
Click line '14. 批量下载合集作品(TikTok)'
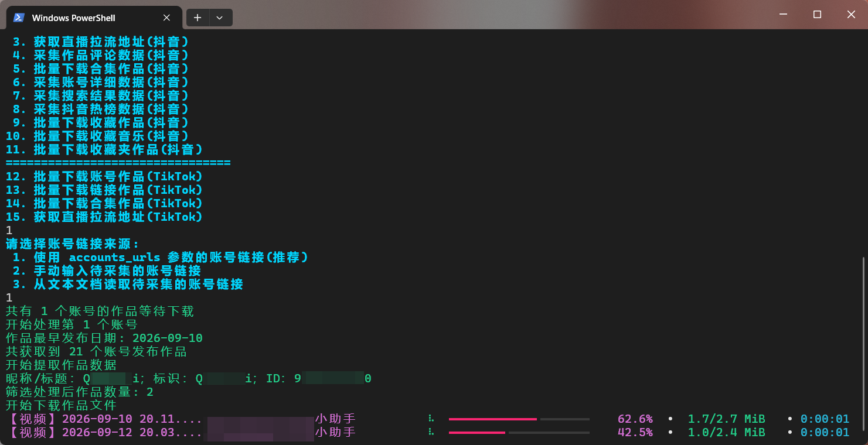(x=104, y=203)
